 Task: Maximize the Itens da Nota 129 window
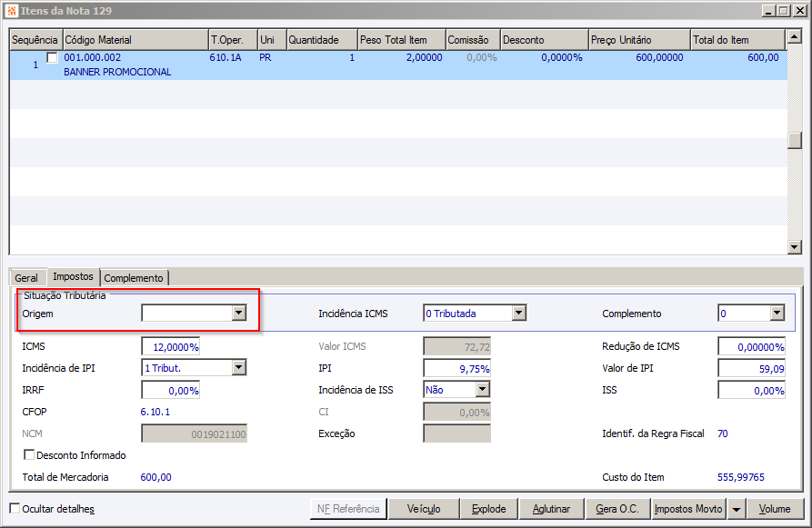click(x=784, y=11)
